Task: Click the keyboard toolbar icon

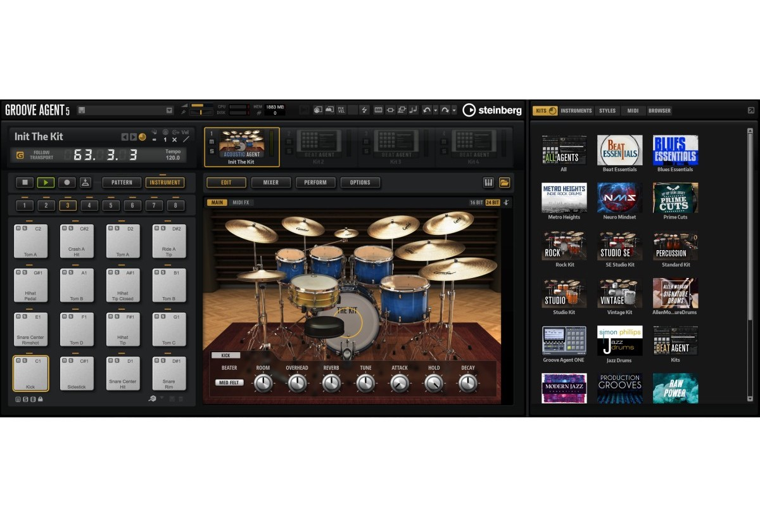Action: point(379,110)
